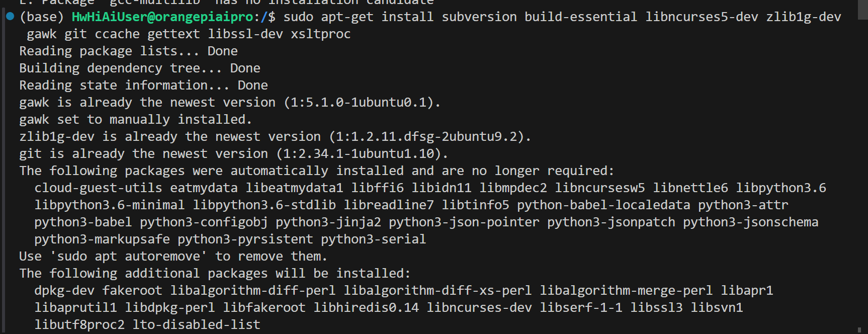The height and width of the screenshot is (334, 868).
Task: Click 'Reading package lists... Done' line
Action: click(129, 51)
